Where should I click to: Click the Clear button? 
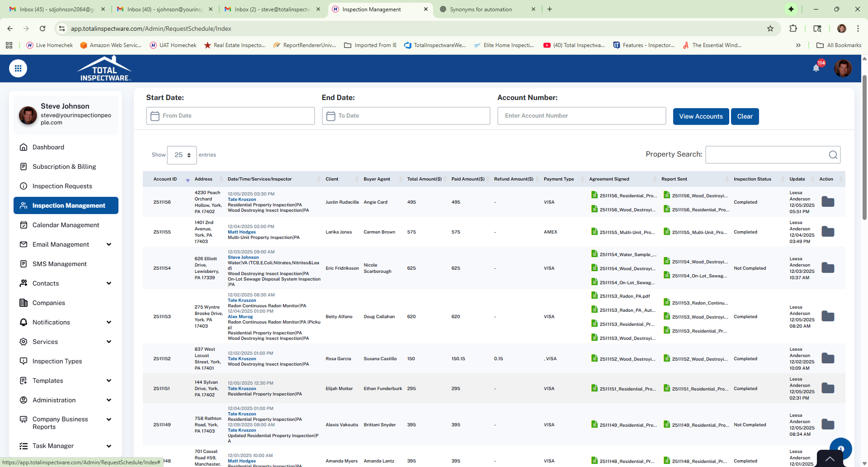coord(745,116)
